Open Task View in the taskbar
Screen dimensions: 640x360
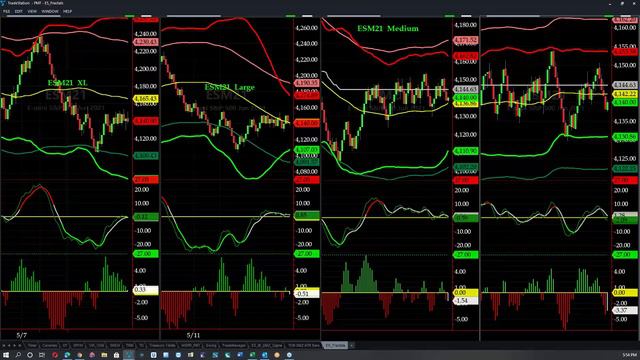(x=42, y=355)
